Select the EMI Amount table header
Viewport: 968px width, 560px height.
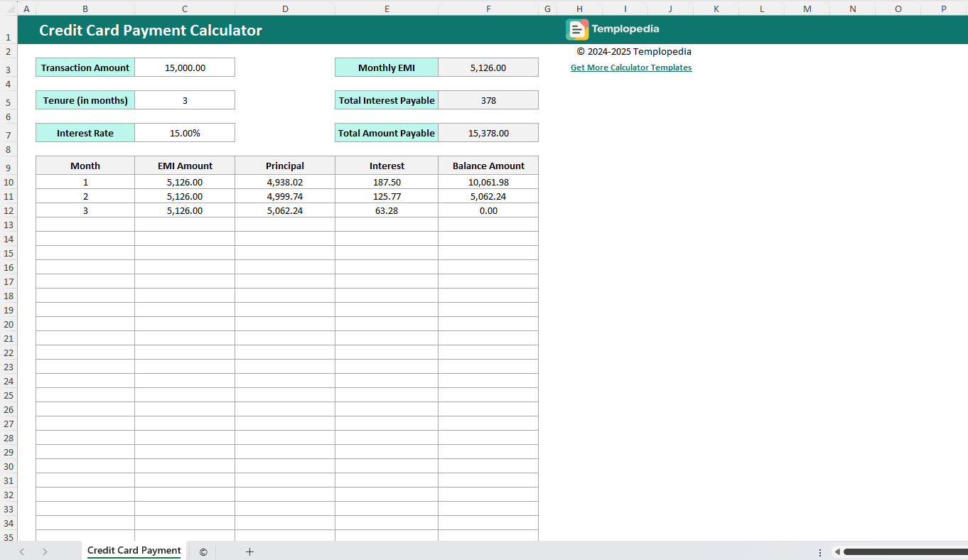point(185,166)
